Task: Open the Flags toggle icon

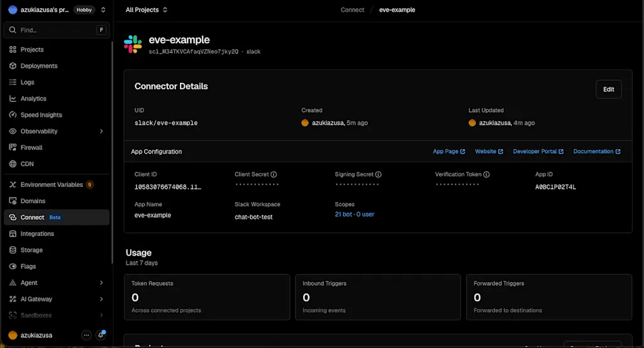Action: point(13,266)
